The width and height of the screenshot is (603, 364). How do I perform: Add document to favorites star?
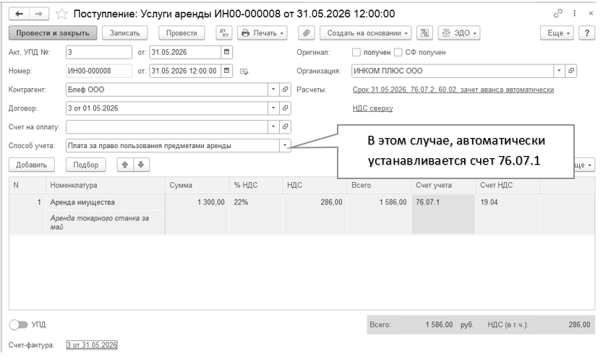pyautogui.click(x=61, y=14)
